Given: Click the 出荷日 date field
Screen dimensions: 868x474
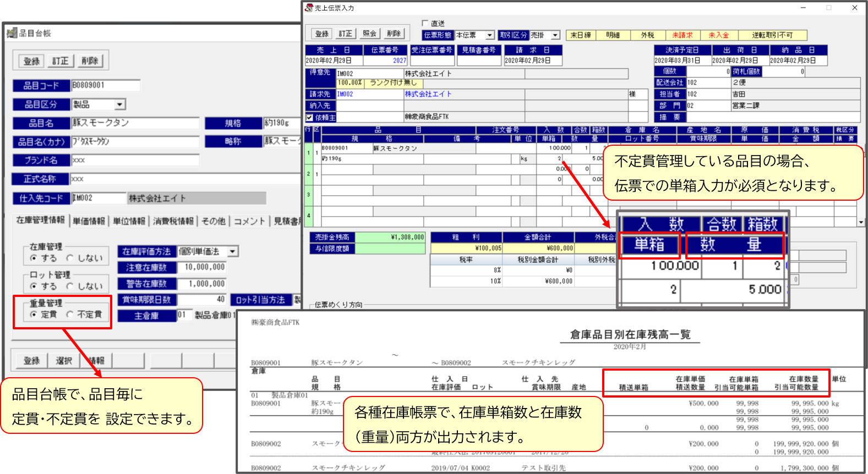Looking at the screenshot, I should 740,60.
